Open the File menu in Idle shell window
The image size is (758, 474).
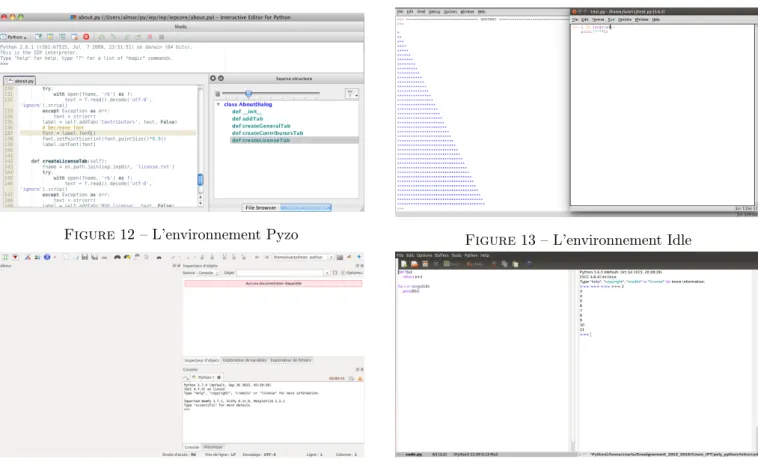(399, 12)
